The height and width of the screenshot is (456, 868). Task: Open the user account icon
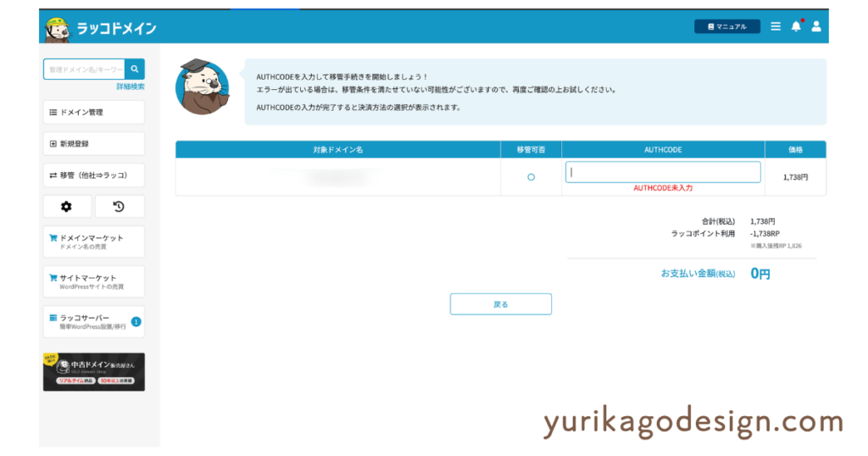point(816,26)
